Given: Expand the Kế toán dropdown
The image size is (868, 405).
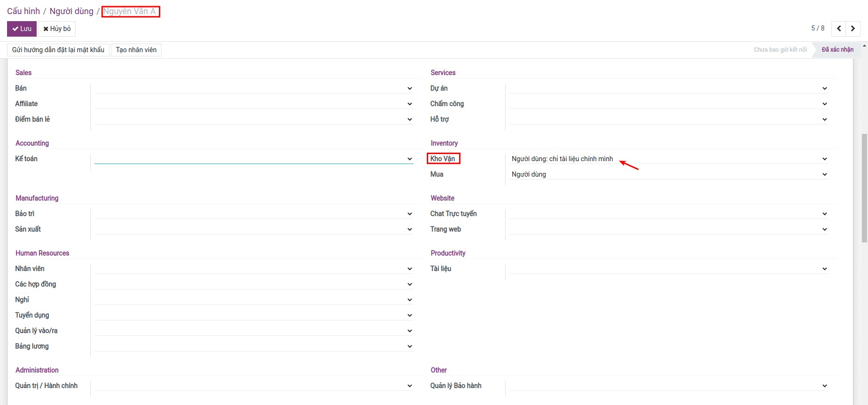Looking at the screenshot, I should tap(253, 159).
